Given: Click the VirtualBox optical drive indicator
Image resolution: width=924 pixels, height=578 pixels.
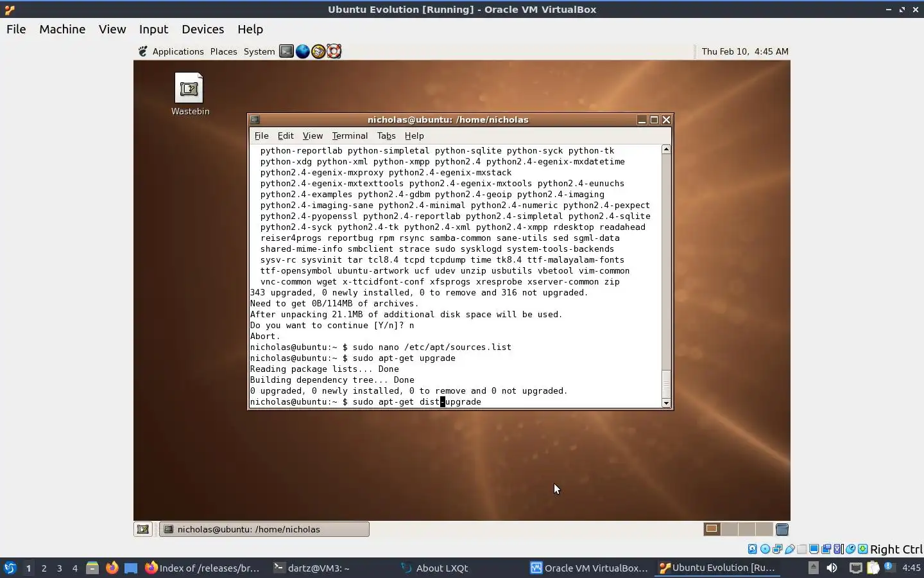Looking at the screenshot, I should point(765,549).
